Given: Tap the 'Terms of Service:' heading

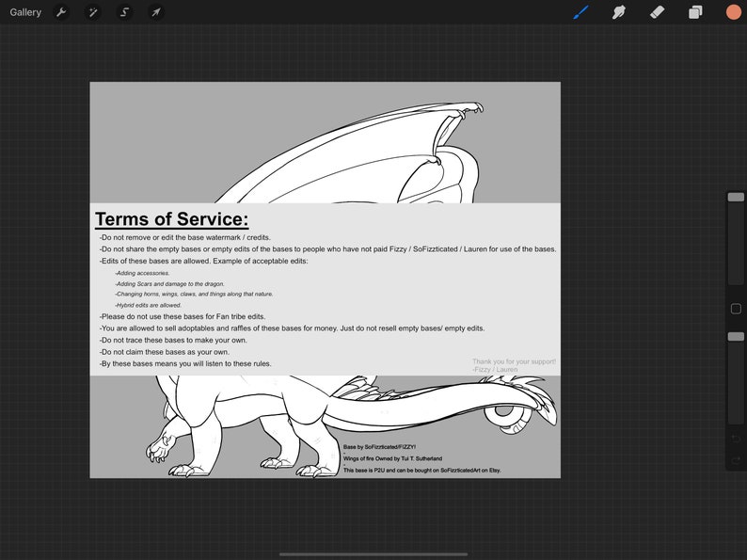Looking at the screenshot, I should coord(171,219).
